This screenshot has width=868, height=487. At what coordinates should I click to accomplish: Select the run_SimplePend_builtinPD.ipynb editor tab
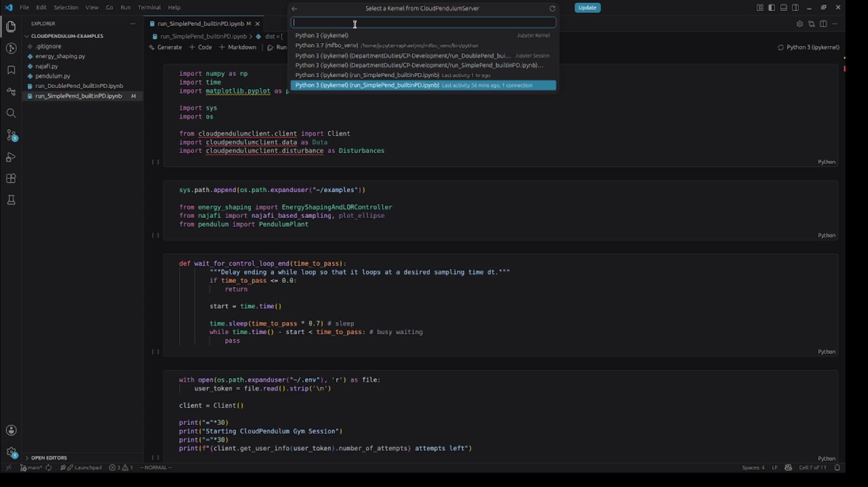[x=204, y=24]
